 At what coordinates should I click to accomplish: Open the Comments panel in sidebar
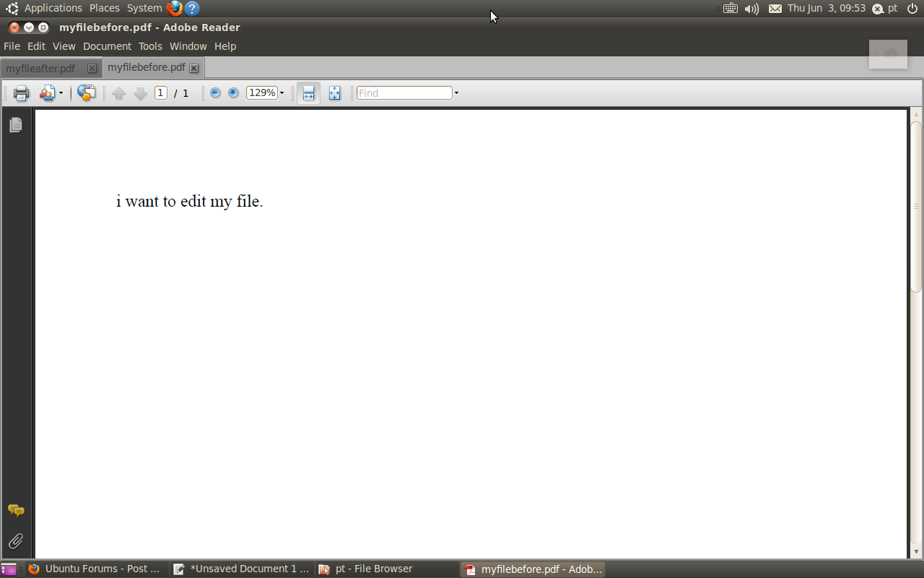pyautogui.click(x=16, y=511)
